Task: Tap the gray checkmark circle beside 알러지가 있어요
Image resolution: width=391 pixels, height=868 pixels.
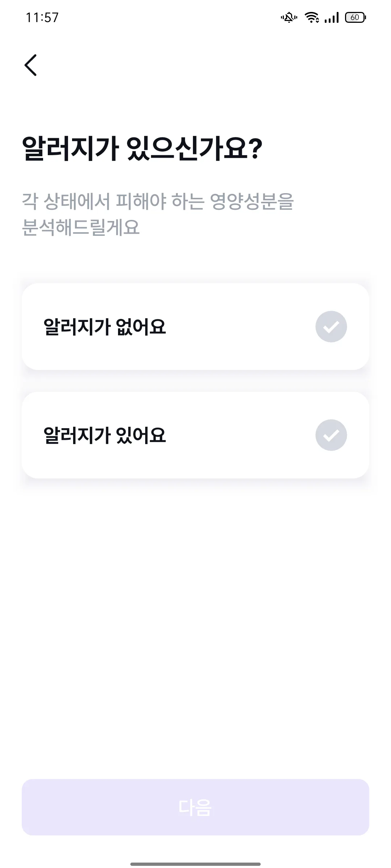Action: point(331,435)
